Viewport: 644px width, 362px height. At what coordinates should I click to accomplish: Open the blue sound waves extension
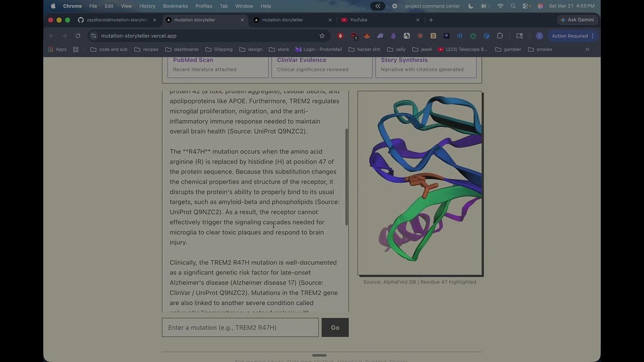[x=460, y=36]
